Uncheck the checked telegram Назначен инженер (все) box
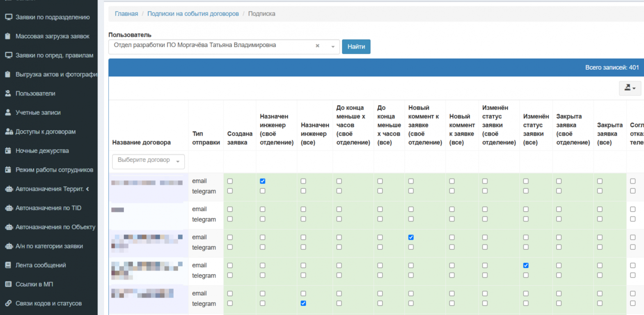 pyautogui.click(x=303, y=304)
